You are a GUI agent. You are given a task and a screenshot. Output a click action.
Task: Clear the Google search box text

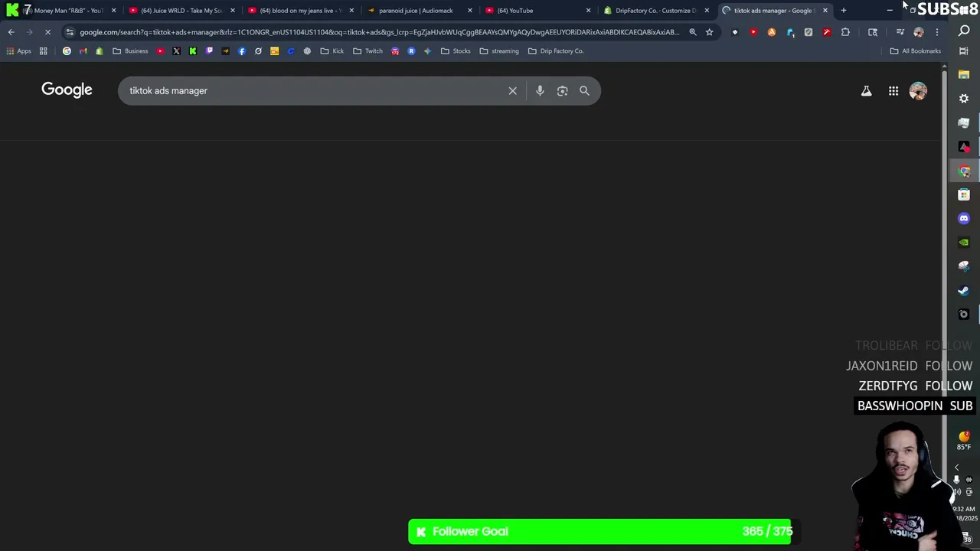(513, 90)
